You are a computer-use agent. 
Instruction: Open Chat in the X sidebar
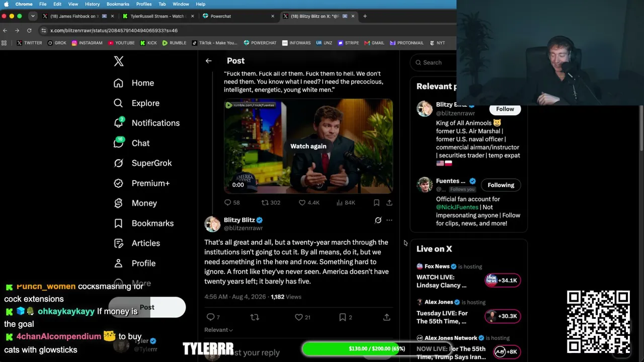pos(131,143)
